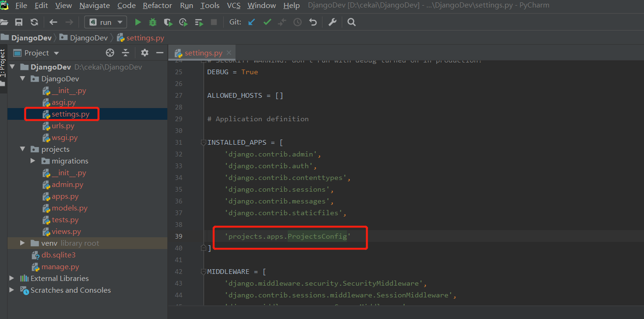Expand External Libraries node
644x319 pixels.
click(x=12, y=279)
